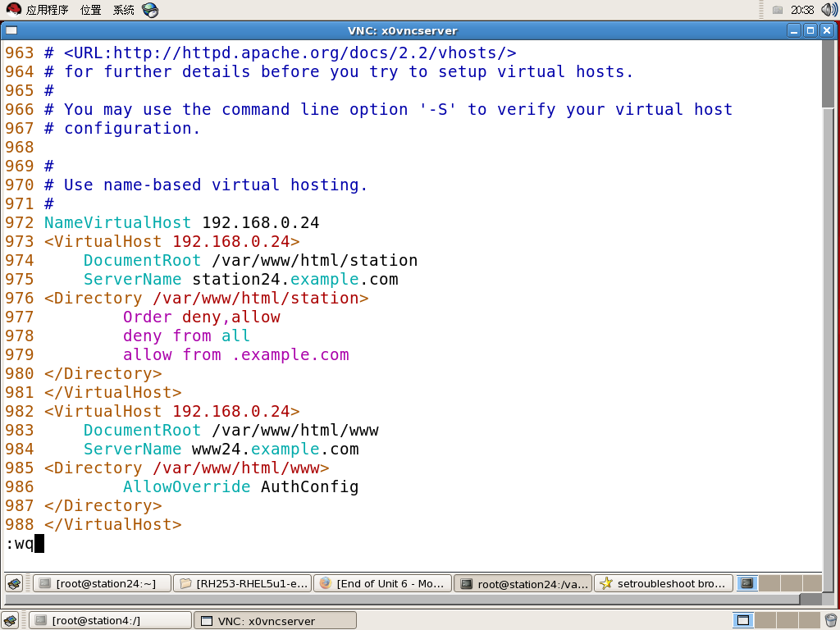The width and height of the screenshot is (840, 630).
Task: Click the volume speaker icon in top panel
Action: [x=829, y=10]
